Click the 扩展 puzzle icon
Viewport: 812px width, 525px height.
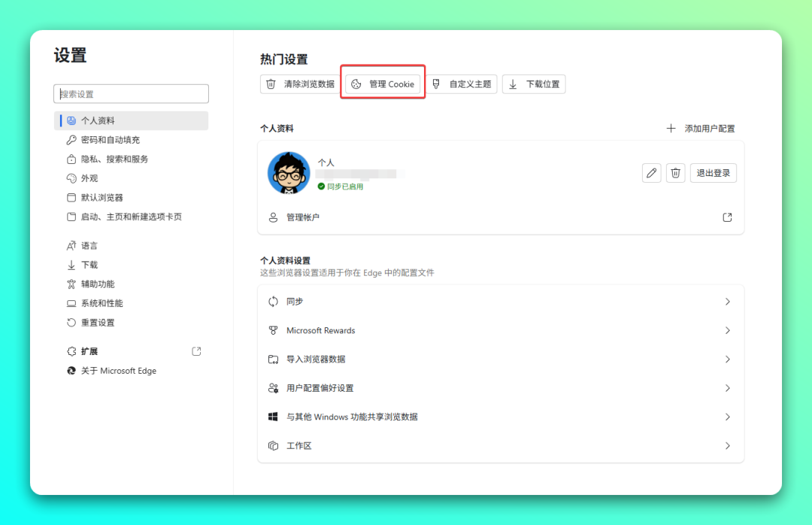pyautogui.click(x=71, y=351)
